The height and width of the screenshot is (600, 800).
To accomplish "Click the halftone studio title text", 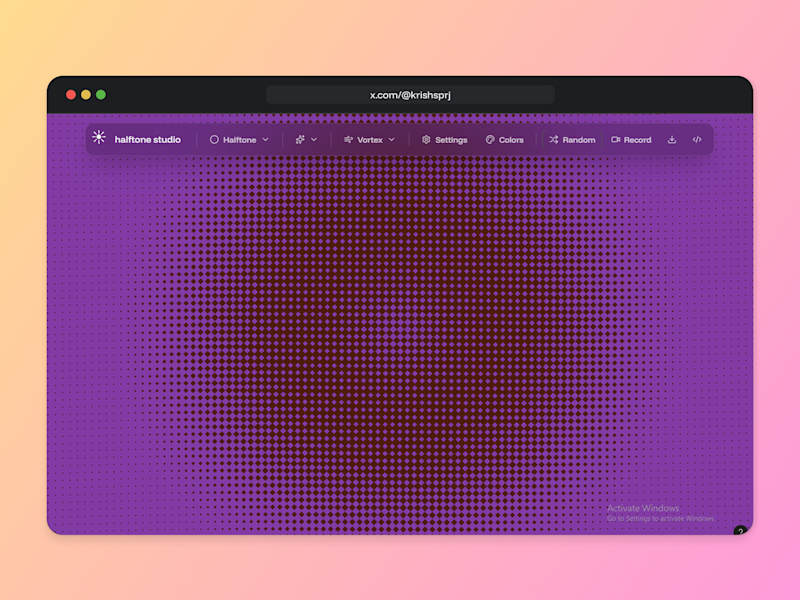I will click(x=147, y=140).
